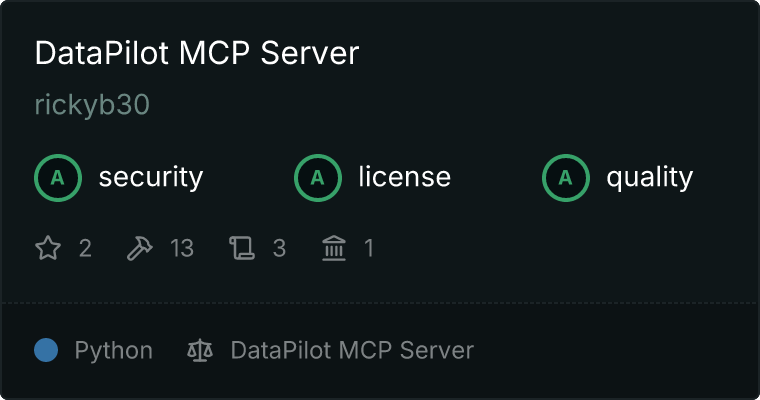Click the license grade A badge
Viewport: 760px width, 400px height.
pos(317,178)
